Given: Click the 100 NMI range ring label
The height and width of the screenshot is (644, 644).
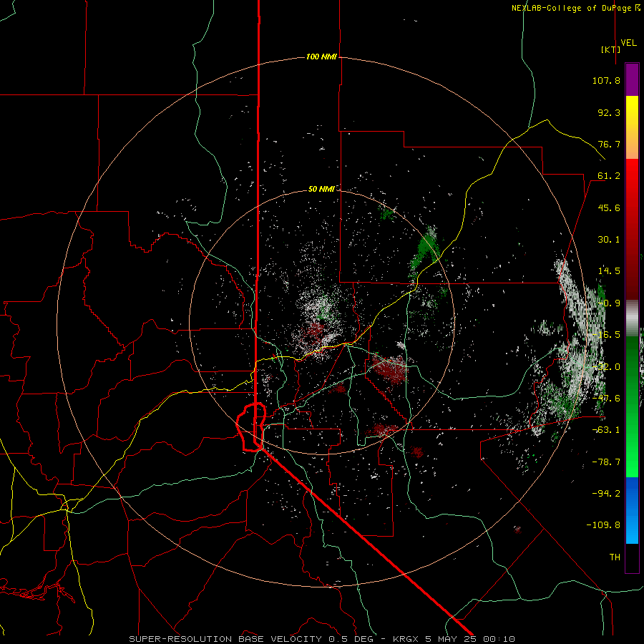Looking at the screenshot, I should pos(321,57).
